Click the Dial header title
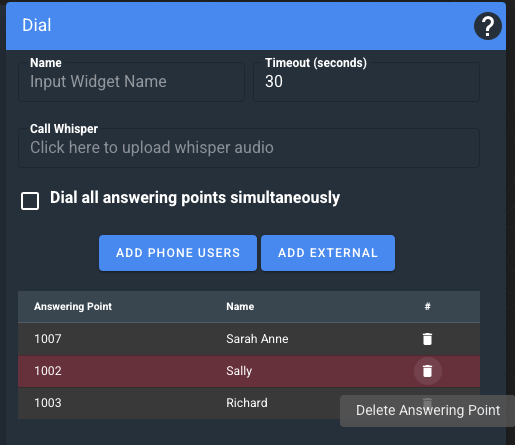Viewport: 515px width, 445px height. (37, 25)
